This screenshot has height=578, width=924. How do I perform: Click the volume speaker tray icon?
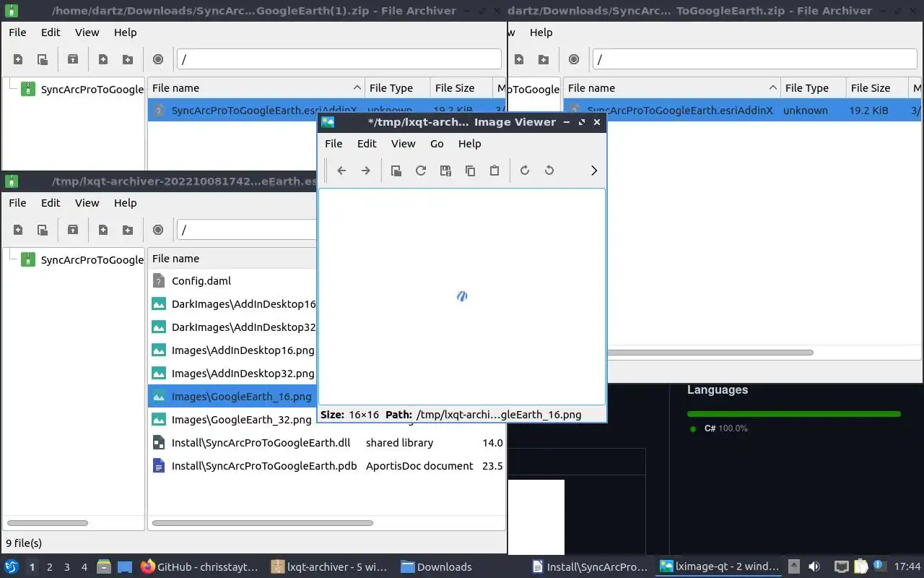(814, 567)
